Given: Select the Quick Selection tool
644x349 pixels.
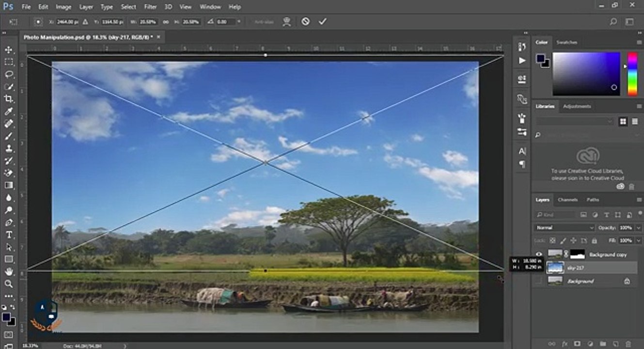Looking at the screenshot, I should coord(9,87).
